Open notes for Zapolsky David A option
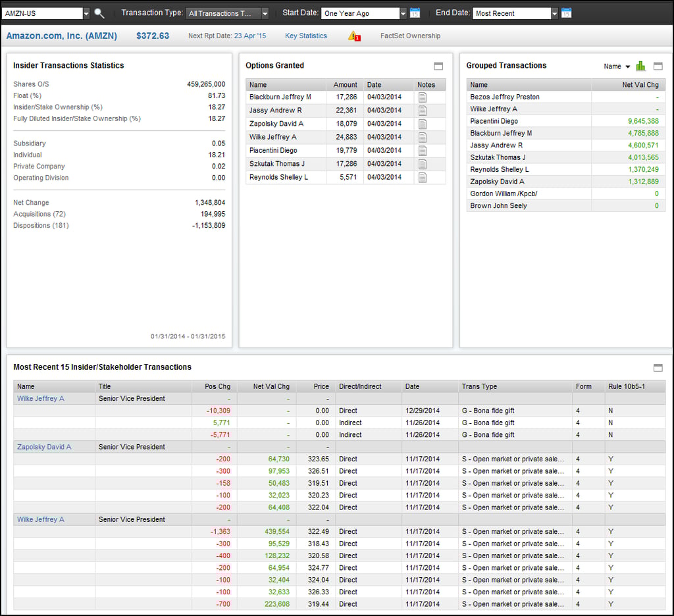The width and height of the screenshot is (674, 616). pyautogui.click(x=423, y=124)
